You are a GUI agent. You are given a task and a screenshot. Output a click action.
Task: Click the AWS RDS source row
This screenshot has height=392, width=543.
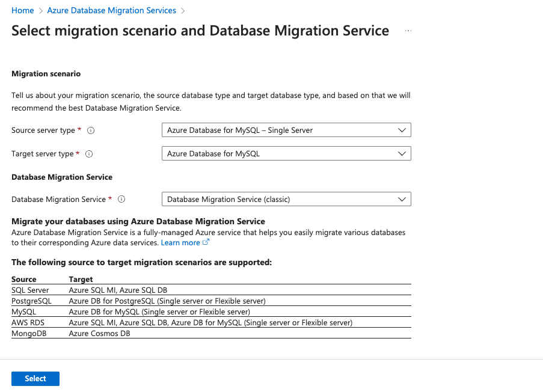(28, 322)
